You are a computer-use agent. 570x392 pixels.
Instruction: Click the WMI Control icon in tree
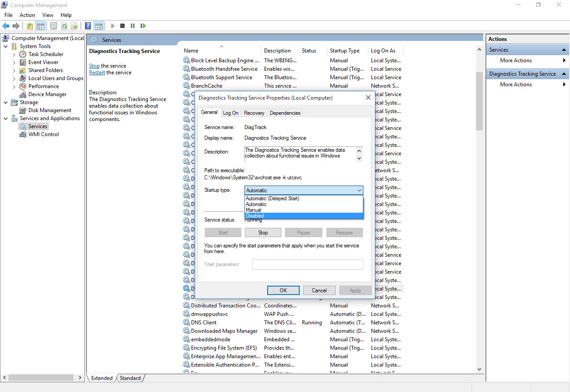click(23, 134)
